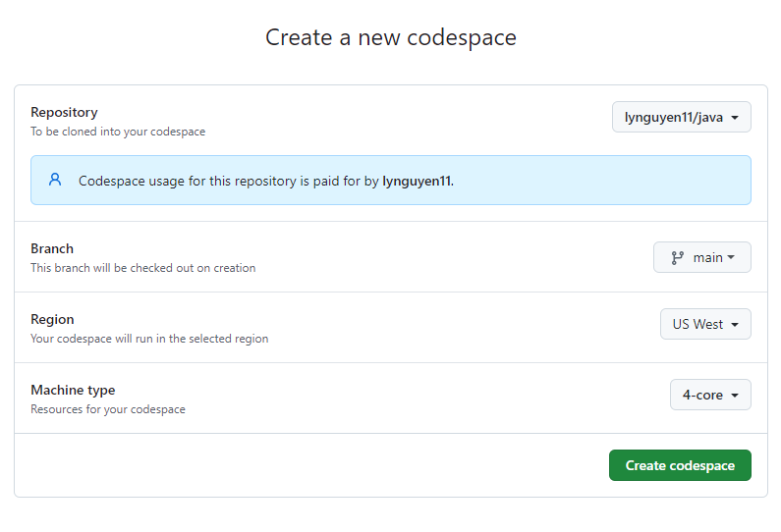781x532 pixels.
Task: Click the Create a new codespace heading
Action: [391, 38]
